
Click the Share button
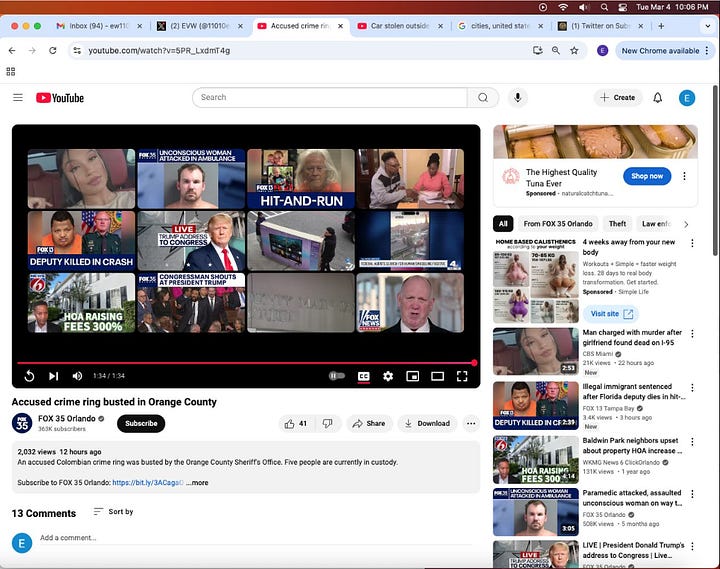tap(369, 423)
